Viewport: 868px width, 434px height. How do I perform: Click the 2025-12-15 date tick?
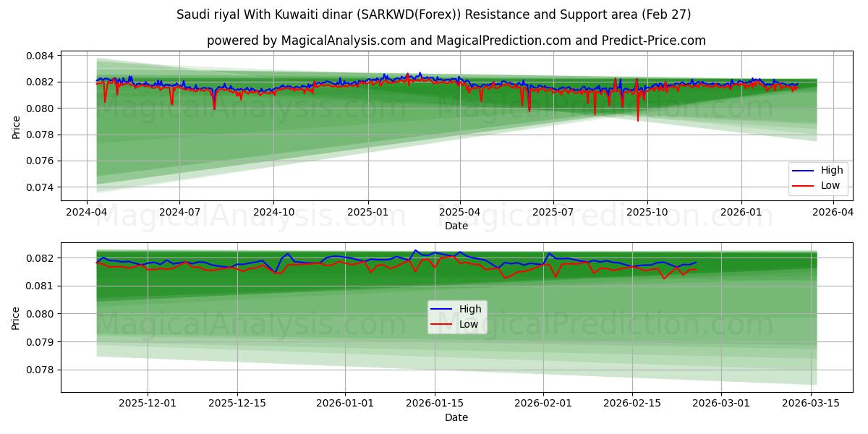[x=237, y=404]
